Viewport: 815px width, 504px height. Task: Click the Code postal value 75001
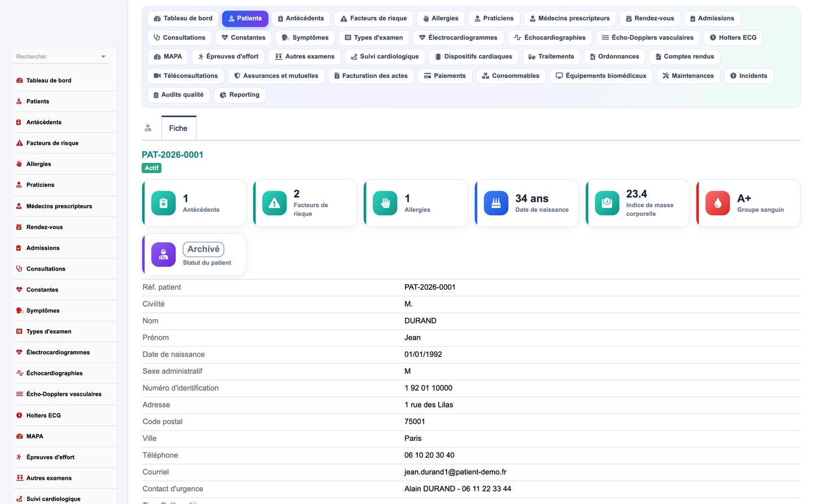pyautogui.click(x=415, y=422)
